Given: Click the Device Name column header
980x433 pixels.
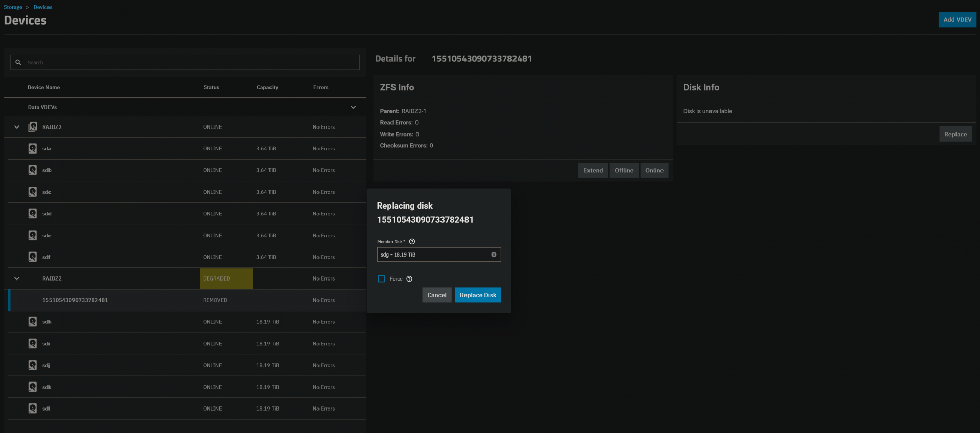Looking at the screenshot, I should point(43,87).
